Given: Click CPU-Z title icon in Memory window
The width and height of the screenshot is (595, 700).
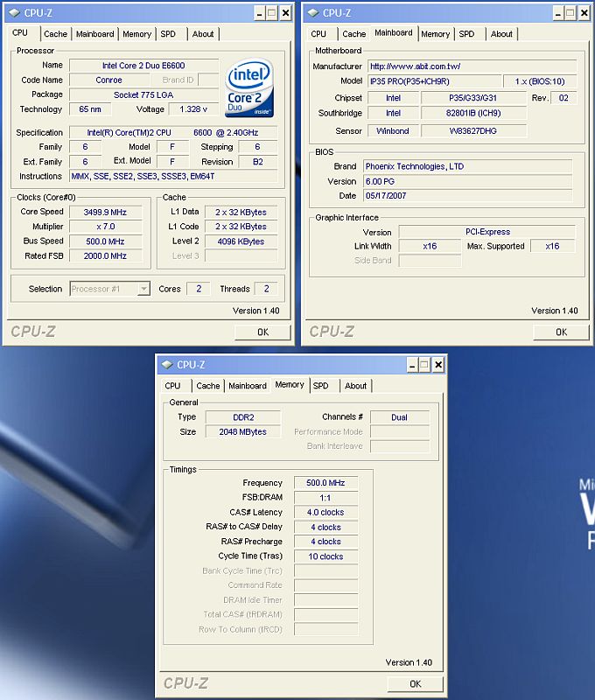Looking at the screenshot, I should [x=167, y=365].
